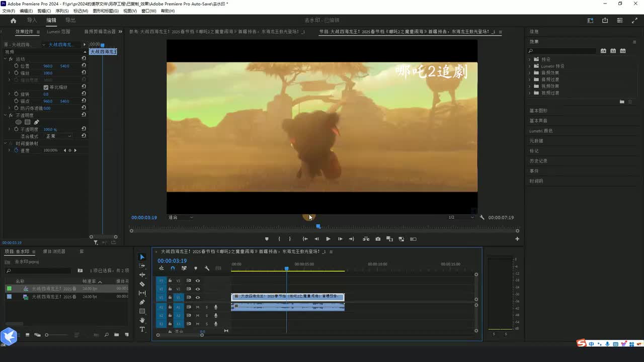The width and height of the screenshot is (644, 362).
Task: Switch to the Lumetri 范围 tab
Action: pyautogui.click(x=58, y=32)
